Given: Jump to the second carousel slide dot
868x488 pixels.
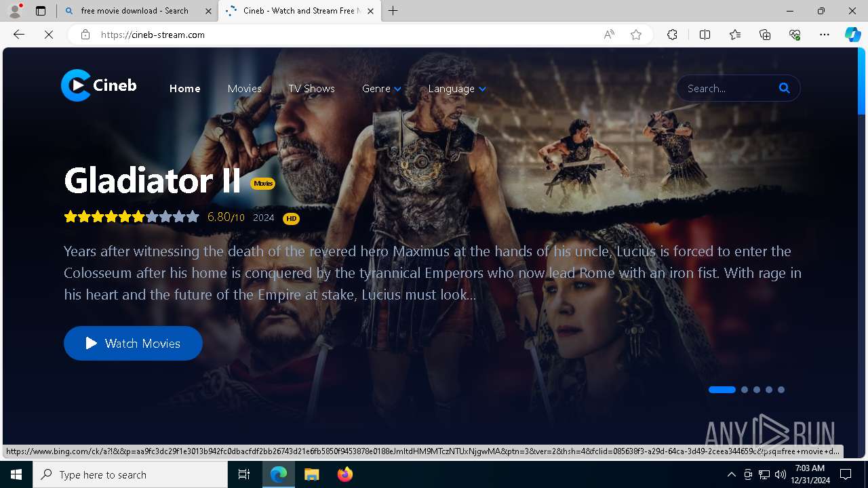Looking at the screenshot, I should click(x=745, y=390).
